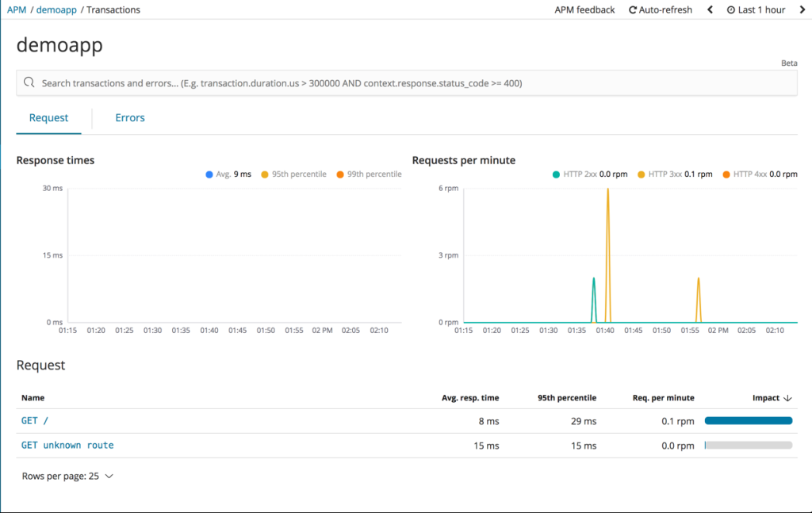This screenshot has height=513, width=812.
Task: Open APM feedback
Action: click(584, 10)
